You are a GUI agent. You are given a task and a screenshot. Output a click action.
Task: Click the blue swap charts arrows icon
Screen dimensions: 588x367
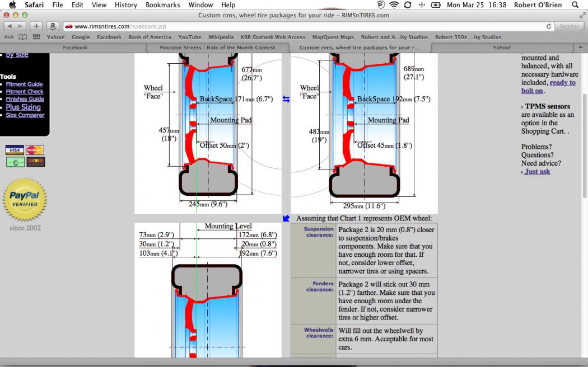286,99
